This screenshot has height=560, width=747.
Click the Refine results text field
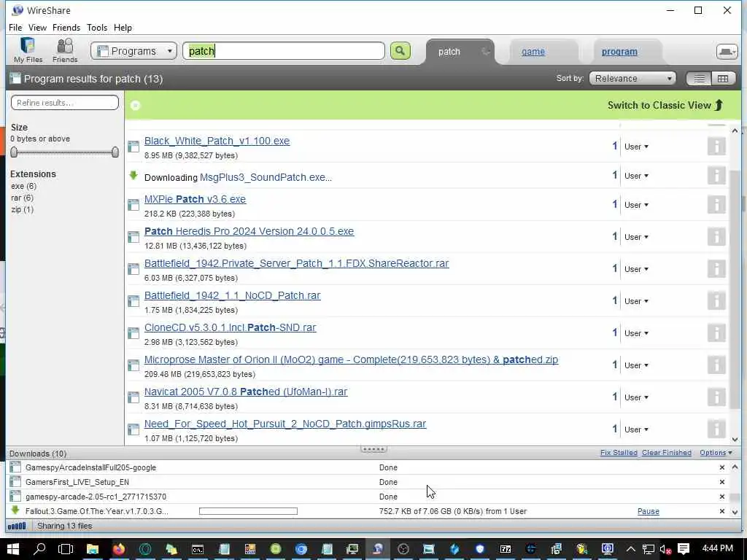coord(65,102)
